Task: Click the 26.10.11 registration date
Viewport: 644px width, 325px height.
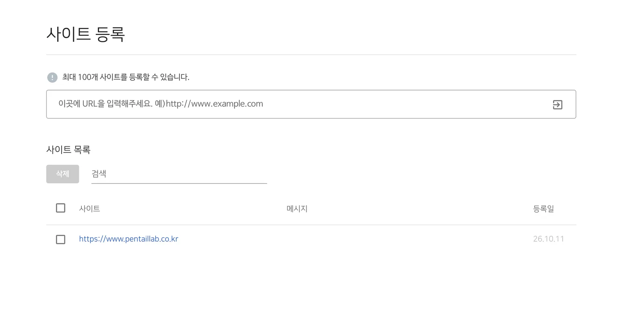Action: tap(549, 239)
